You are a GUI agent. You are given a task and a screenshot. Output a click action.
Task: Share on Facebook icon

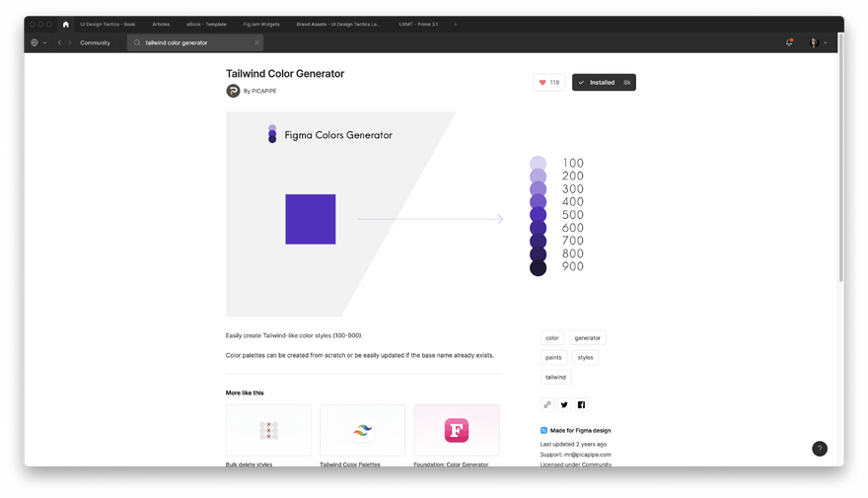(581, 404)
